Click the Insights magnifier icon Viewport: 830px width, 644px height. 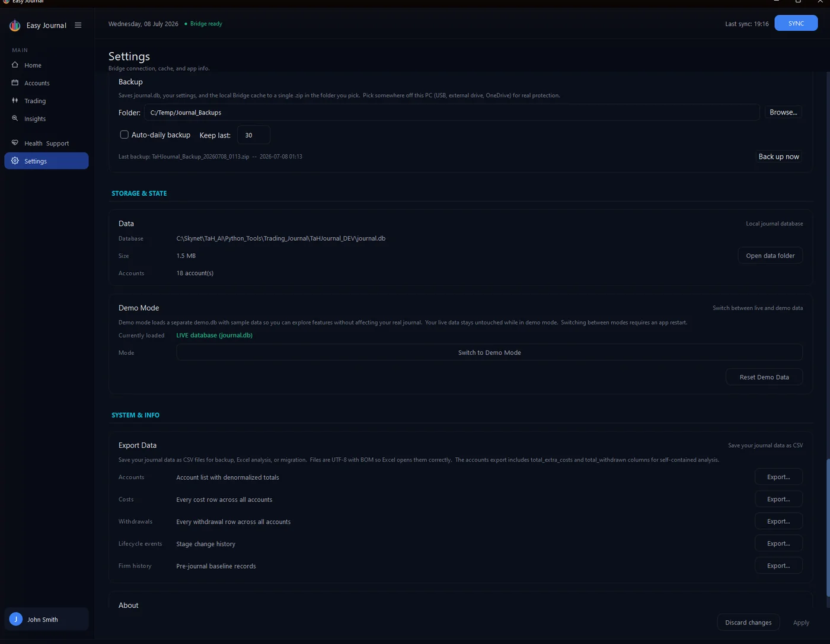pos(15,118)
